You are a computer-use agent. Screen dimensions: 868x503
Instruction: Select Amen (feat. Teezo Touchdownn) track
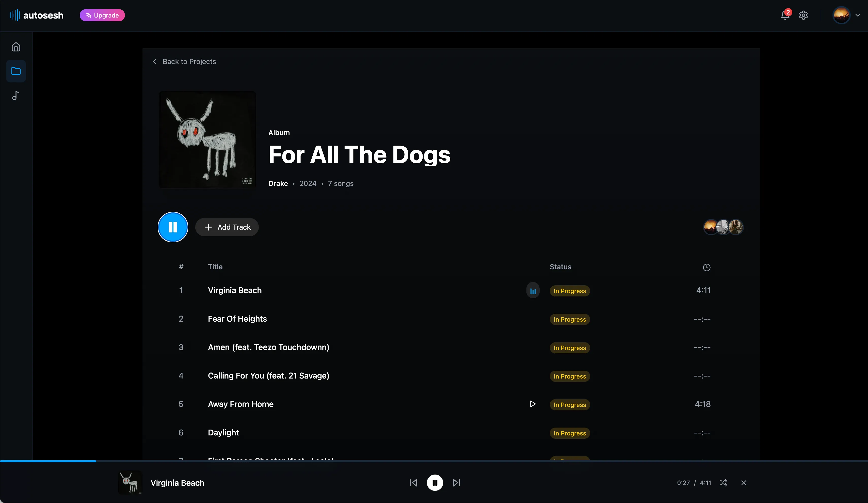[269, 347]
